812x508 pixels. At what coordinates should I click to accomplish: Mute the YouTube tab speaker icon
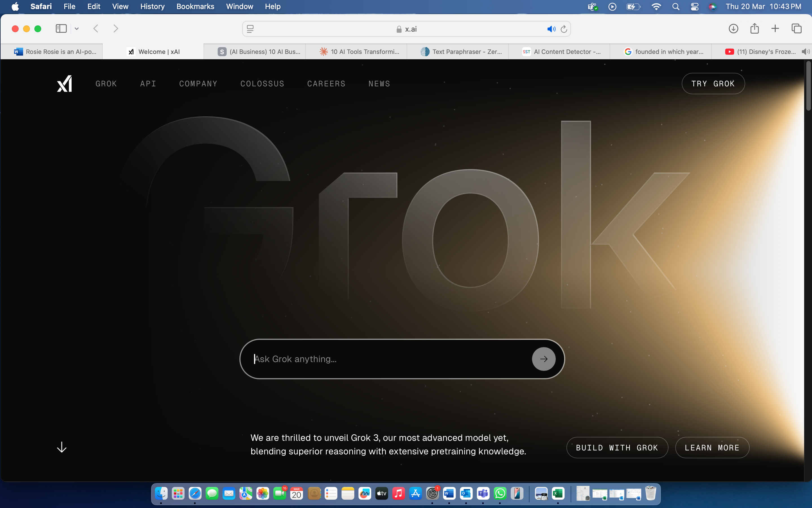pos(805,51)
